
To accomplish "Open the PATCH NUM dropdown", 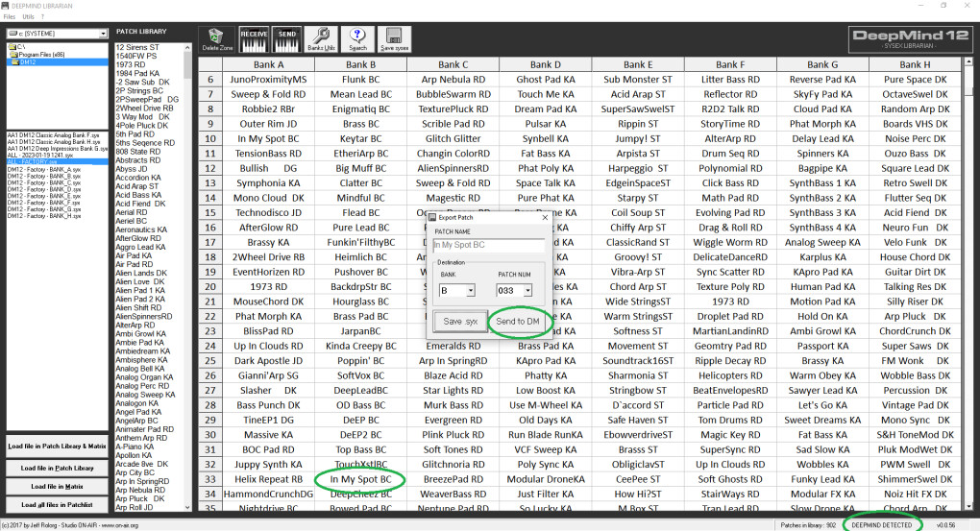I will coord(528,291).
